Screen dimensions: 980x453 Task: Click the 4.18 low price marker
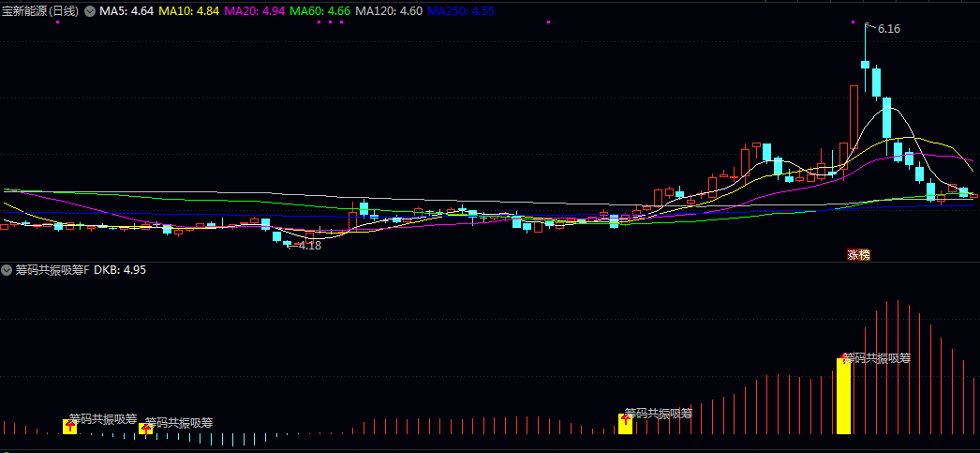(310, 246)
